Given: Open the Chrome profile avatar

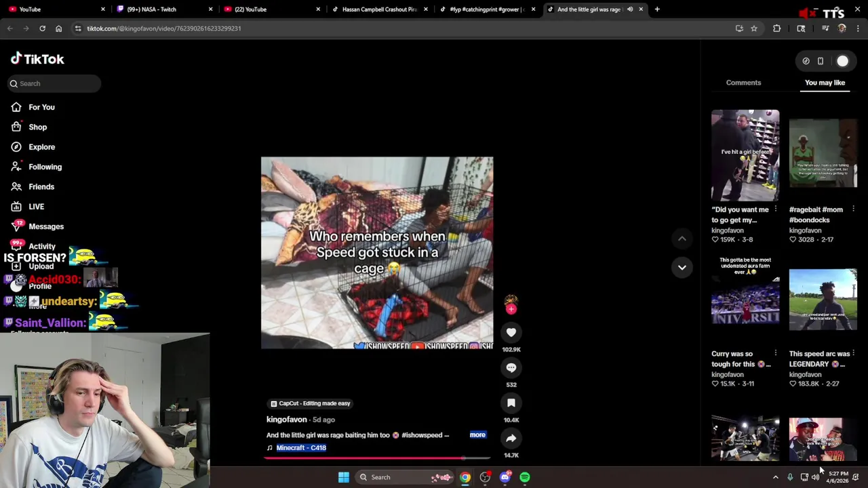Looking at the screenshot, I should tap(842, 28).
